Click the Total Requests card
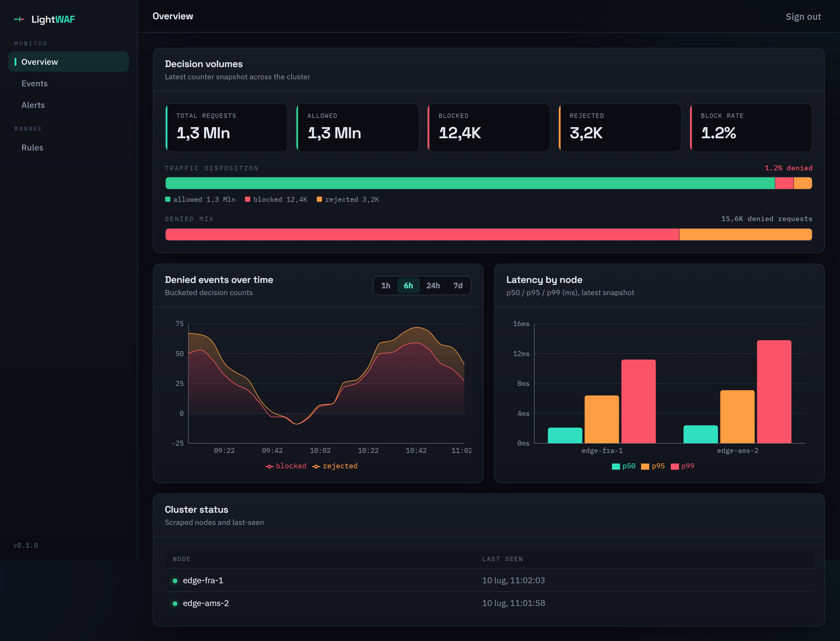 (227, 128)
